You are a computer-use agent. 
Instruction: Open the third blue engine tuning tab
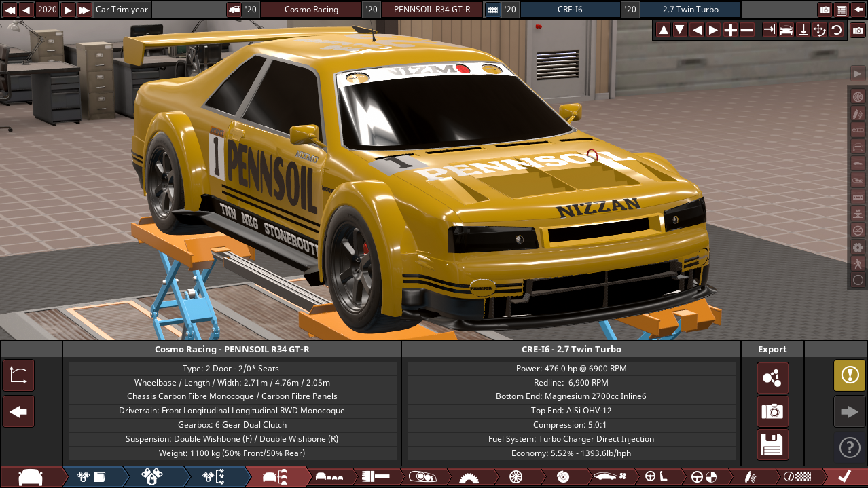213,477
